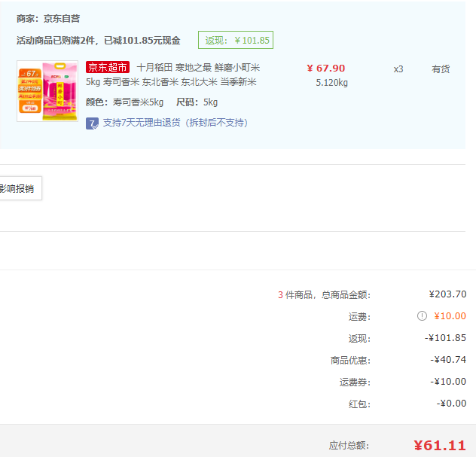The image size is (476, 457).
Task: Click the red 京东超市 tag
Action: pos(107,68)
